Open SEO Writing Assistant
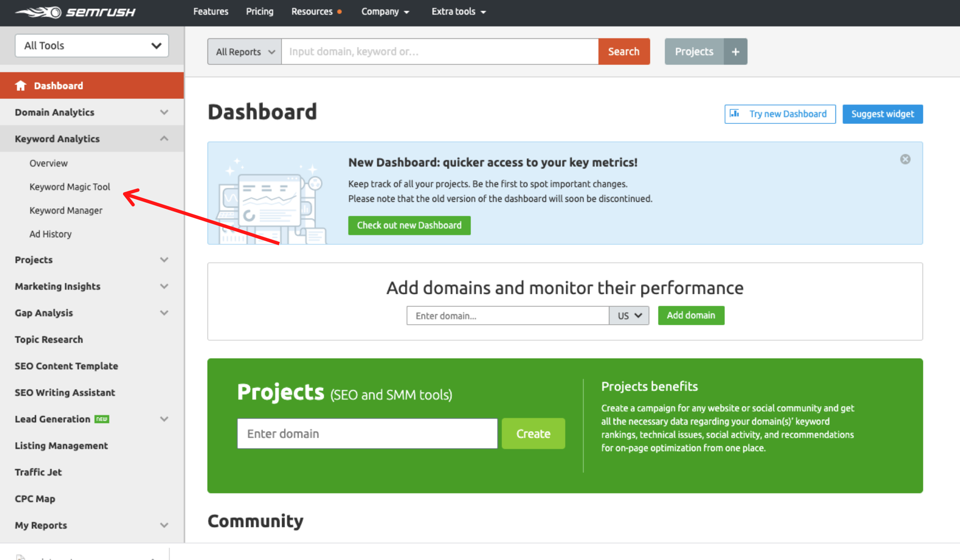 point(65,392)
